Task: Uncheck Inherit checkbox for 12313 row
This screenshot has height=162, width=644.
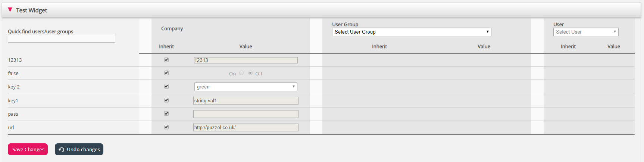Action: pos(166,60)
